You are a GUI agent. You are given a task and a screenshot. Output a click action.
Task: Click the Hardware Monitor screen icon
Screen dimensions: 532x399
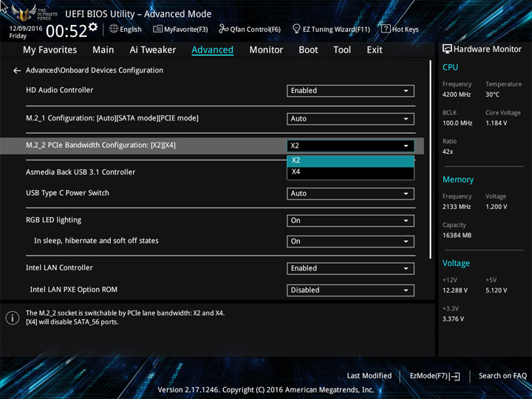tap(447, 49)
